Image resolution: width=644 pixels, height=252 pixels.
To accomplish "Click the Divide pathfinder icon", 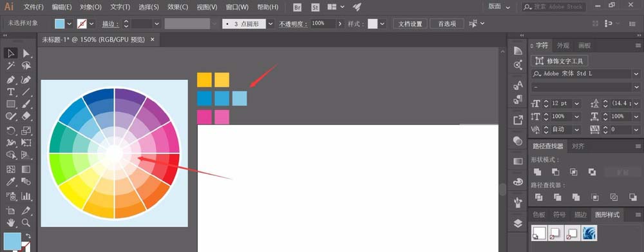I will (539, 197).
